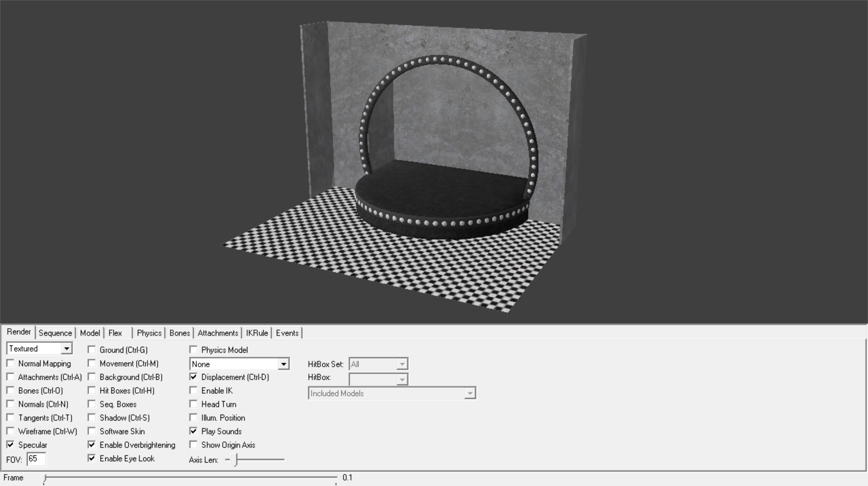Check the Shadow option
Screen dimensions: 868x486
[92, 417]
